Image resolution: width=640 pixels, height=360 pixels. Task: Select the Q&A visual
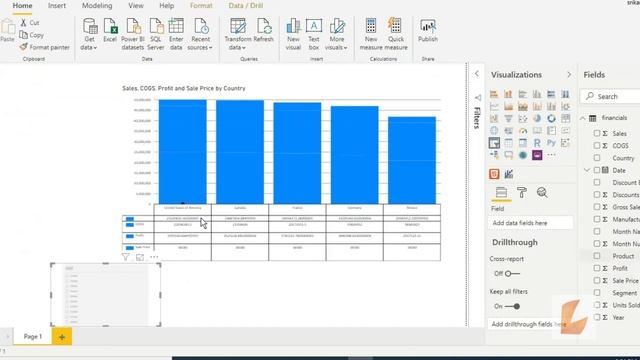[508, 155]
